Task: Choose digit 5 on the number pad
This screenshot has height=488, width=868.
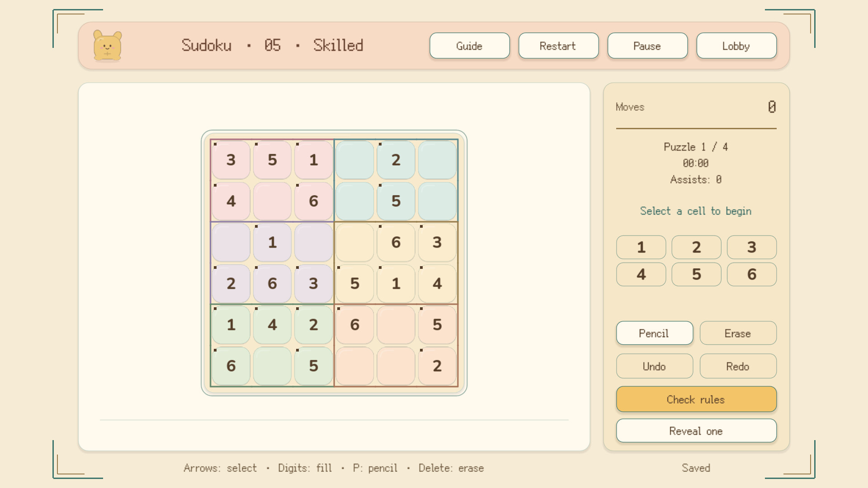Action: (696, 274)
